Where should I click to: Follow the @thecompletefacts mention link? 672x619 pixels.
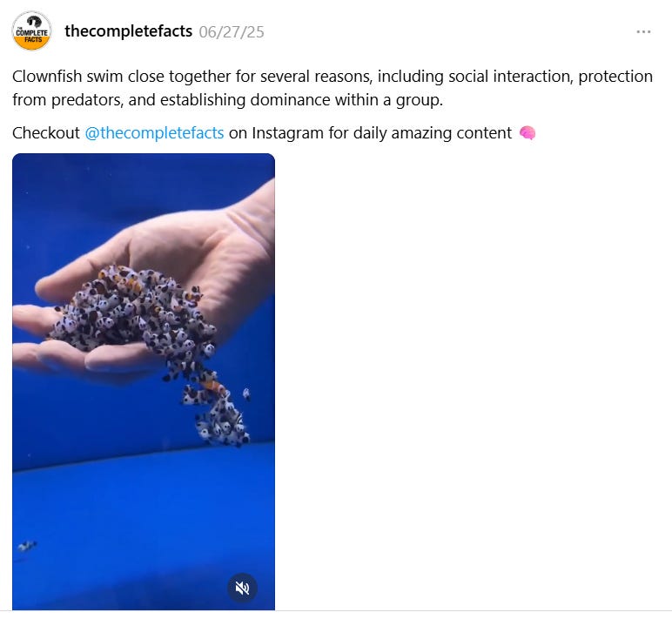pyautogui.click(x=154, y=133)
